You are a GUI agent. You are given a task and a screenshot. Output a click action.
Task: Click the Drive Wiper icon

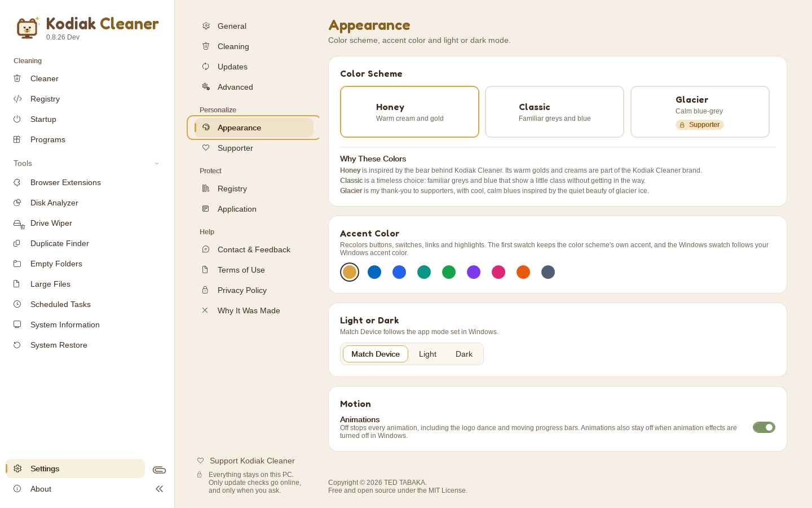point(19,224)
